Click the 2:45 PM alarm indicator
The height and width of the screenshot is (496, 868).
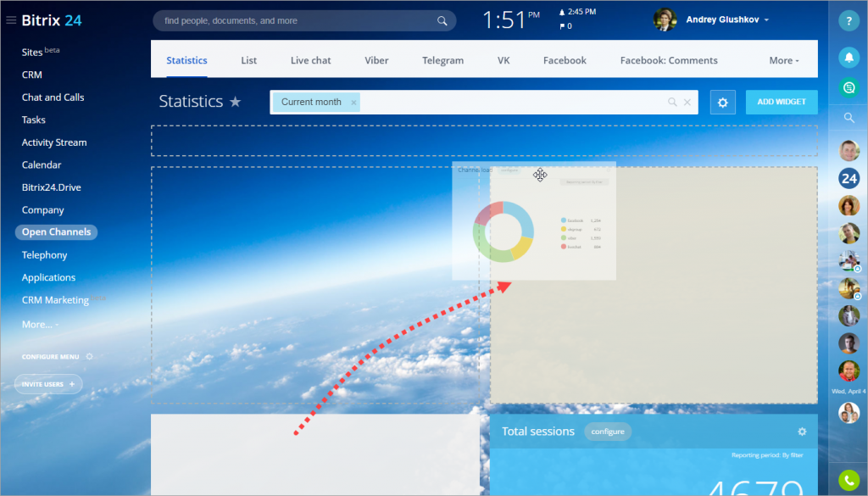pyautogui.click(x=577, y=12)
